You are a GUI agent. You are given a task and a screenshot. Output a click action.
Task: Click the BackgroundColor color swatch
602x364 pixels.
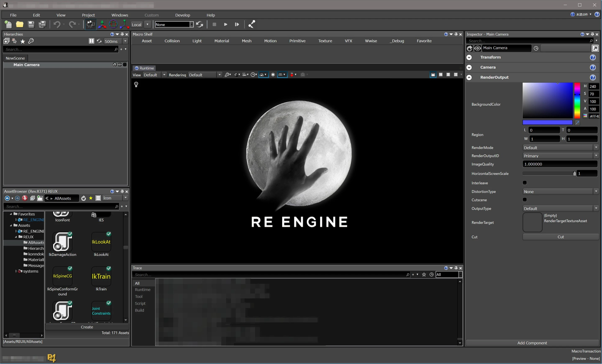[547, 122]
